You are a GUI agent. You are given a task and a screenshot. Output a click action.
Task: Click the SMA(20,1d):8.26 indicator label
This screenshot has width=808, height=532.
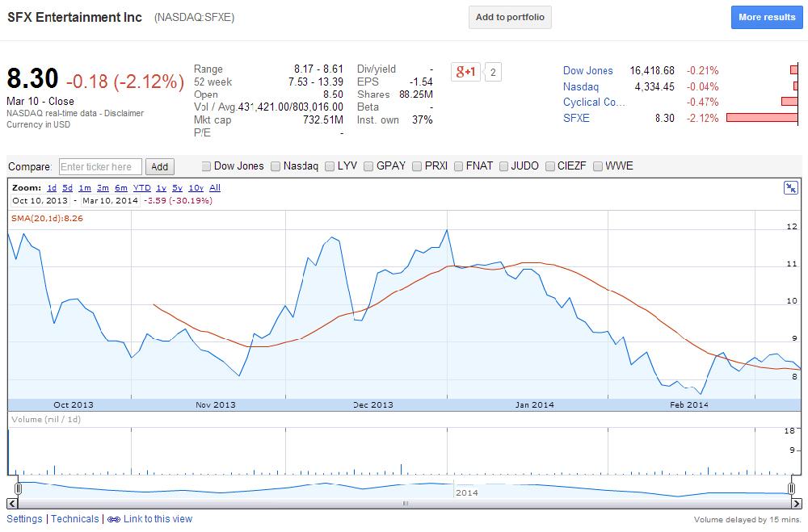47,218
